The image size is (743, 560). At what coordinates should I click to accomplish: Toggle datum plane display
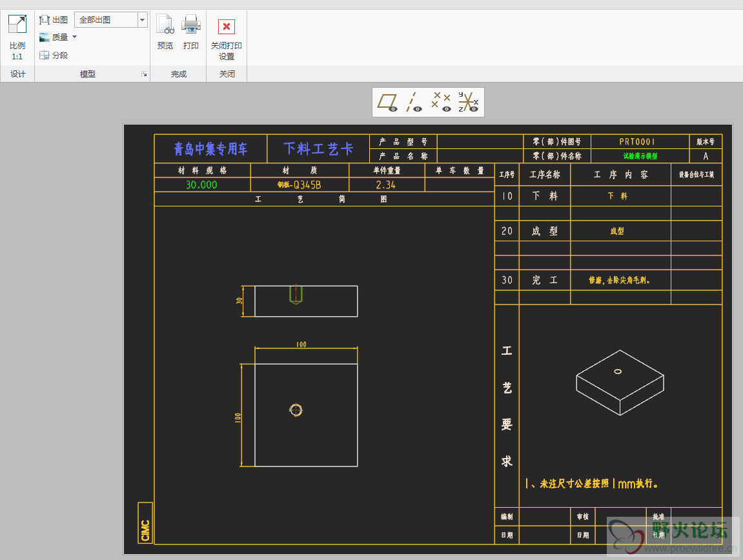coord(387,103)
